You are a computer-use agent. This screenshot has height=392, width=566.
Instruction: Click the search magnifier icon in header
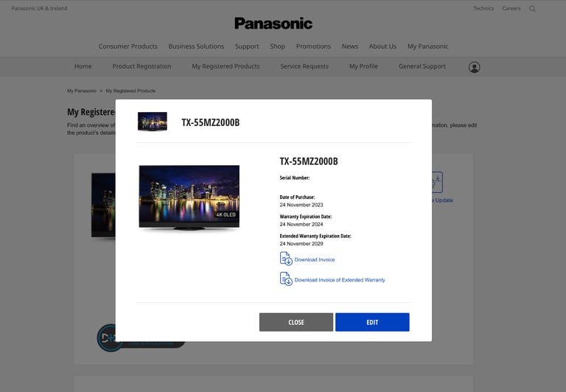tap(532, 9)
